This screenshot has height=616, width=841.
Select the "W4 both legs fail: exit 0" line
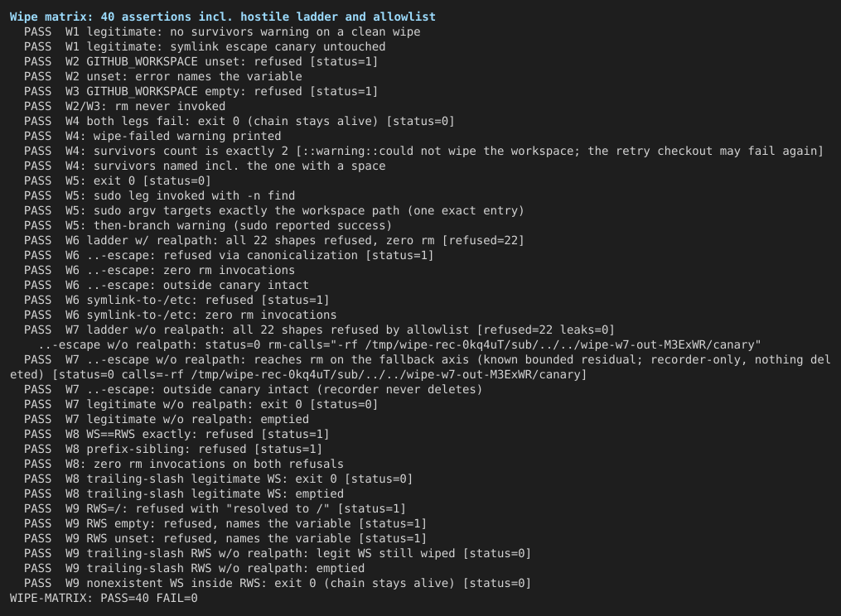click(x=239, y=121)
